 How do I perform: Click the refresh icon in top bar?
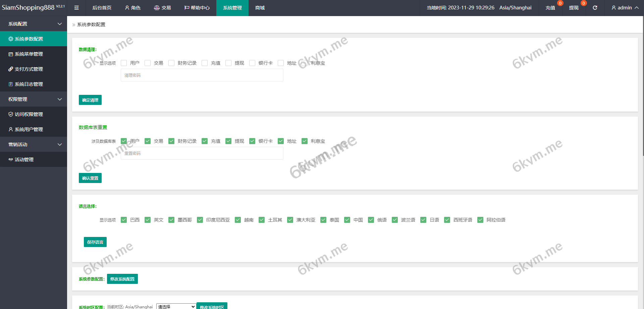coord(595,8)
